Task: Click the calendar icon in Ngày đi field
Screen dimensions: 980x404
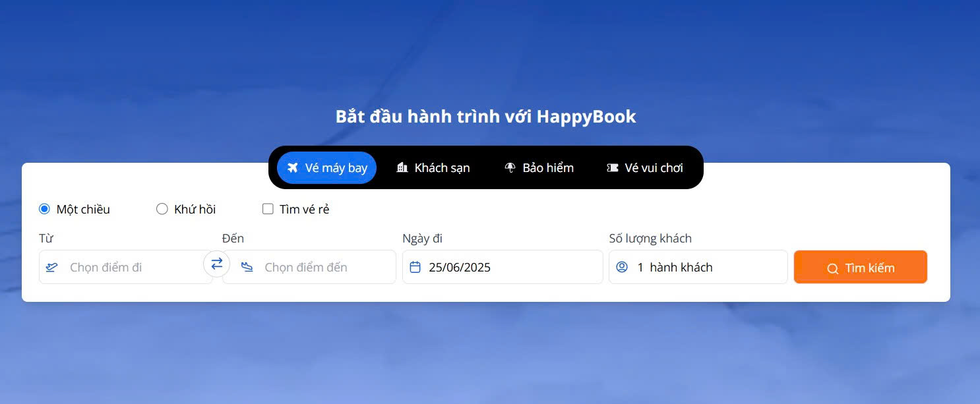Action: coord(415,268)
